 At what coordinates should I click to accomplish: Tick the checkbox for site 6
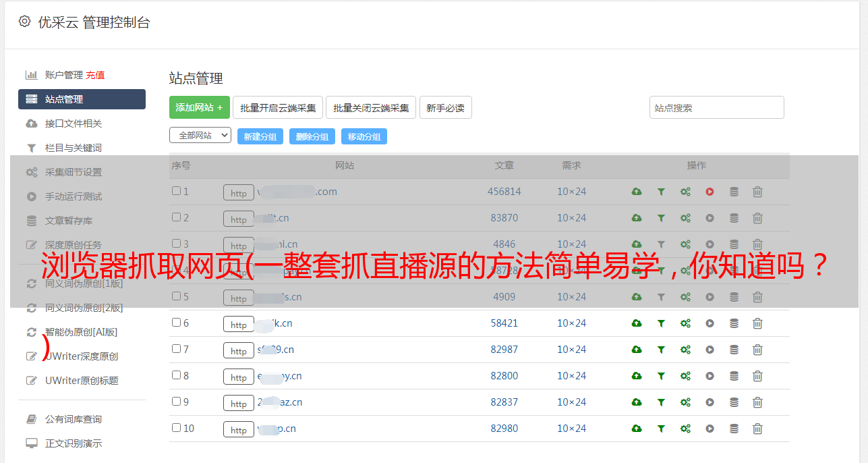click(176, 323)
